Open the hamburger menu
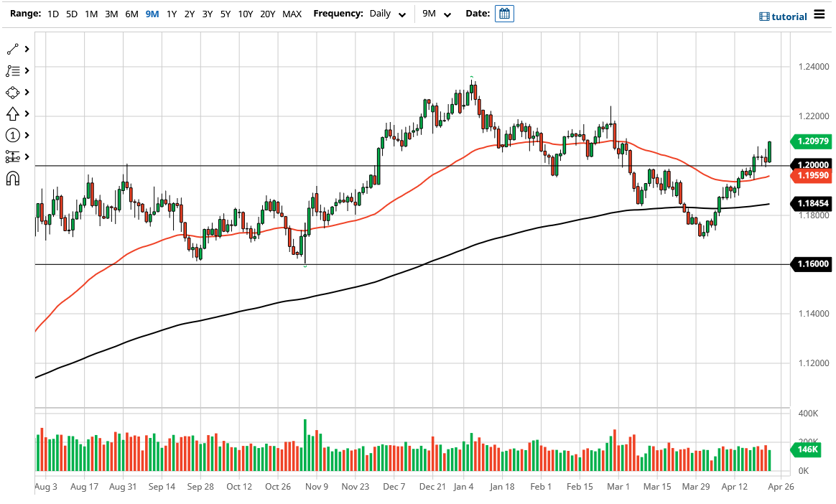Screen dimensions: 836x504 click(x=819, y=14)
